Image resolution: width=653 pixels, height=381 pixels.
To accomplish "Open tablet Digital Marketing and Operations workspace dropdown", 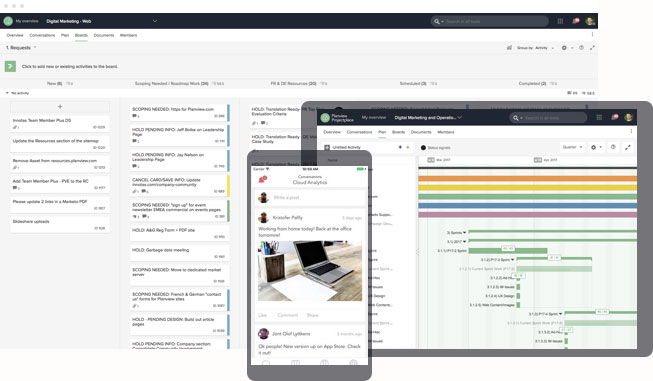I will tap(460, 117).
